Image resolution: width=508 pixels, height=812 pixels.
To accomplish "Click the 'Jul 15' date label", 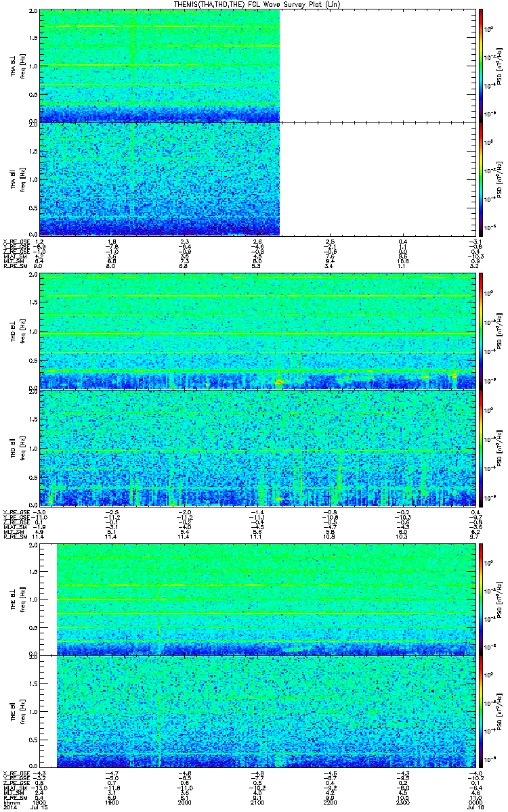I will click(x=41, y=808).
